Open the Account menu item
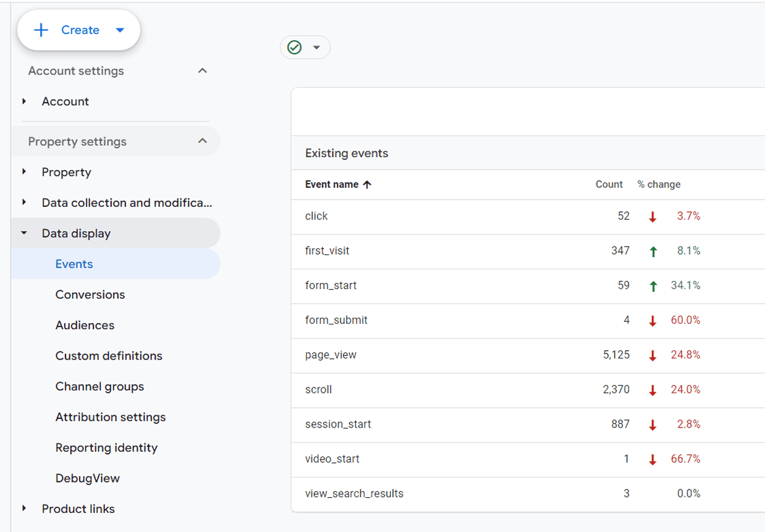 pos(66,101)
